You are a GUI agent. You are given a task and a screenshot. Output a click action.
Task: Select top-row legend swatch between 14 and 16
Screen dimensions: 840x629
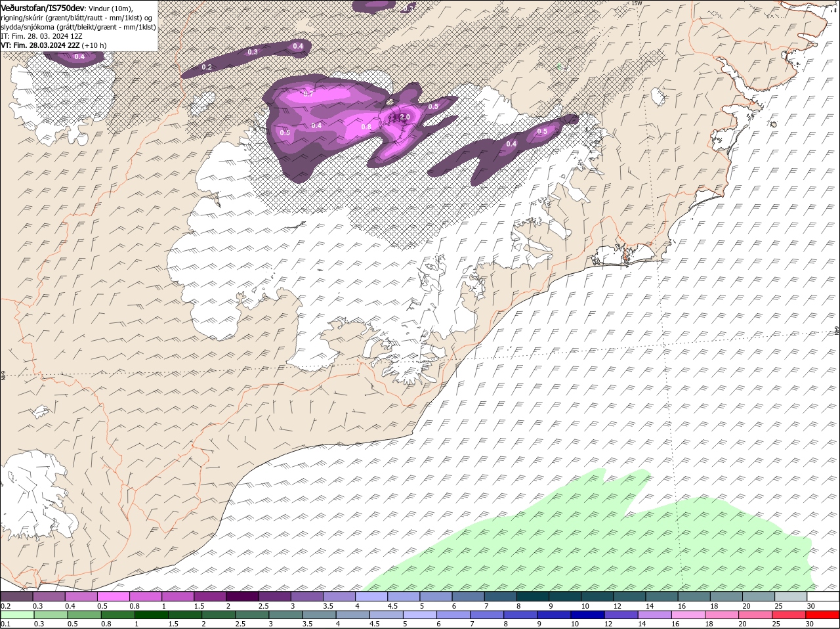click(662, 596)
